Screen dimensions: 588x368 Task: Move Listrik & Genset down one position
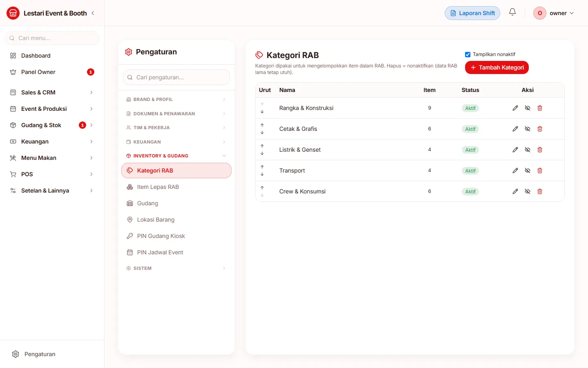(x=262, y=153)
